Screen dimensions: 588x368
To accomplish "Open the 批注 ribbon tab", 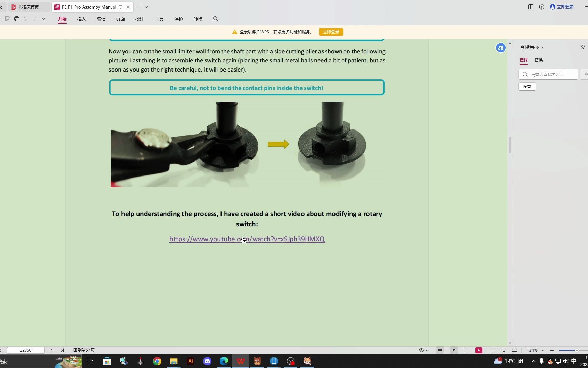I will point(140,19).
